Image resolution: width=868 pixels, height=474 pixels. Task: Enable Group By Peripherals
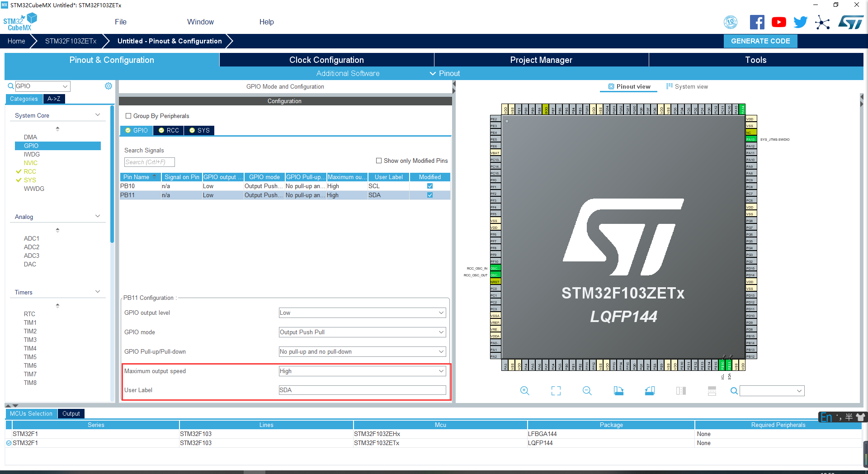pyautogui.click(x=129, y=116)
